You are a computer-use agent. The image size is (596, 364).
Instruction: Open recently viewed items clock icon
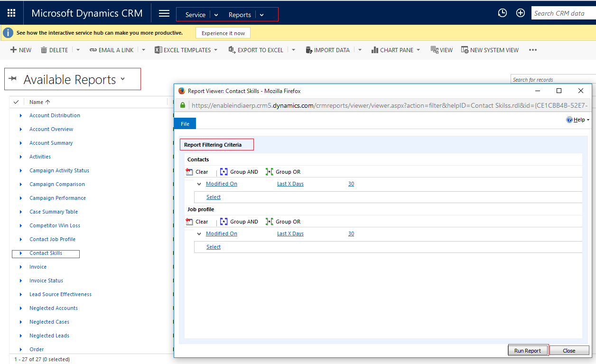[x=502, y=13]
